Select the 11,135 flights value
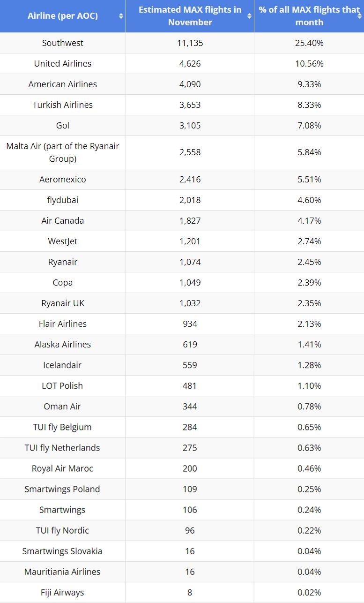The image size is (364, 603). (190, 43)
